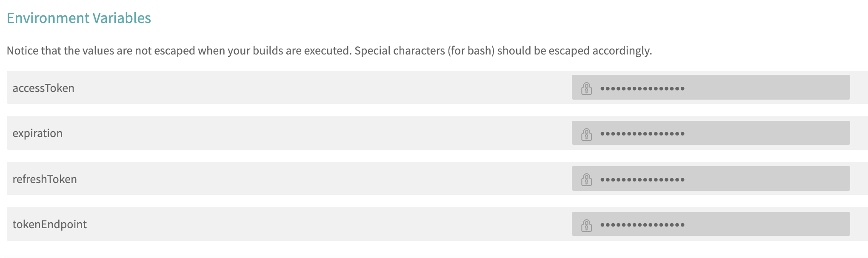Screen dimensions: 868x258
Task: Select the masked accessToken value dots
Action: [x=642, y=89]
